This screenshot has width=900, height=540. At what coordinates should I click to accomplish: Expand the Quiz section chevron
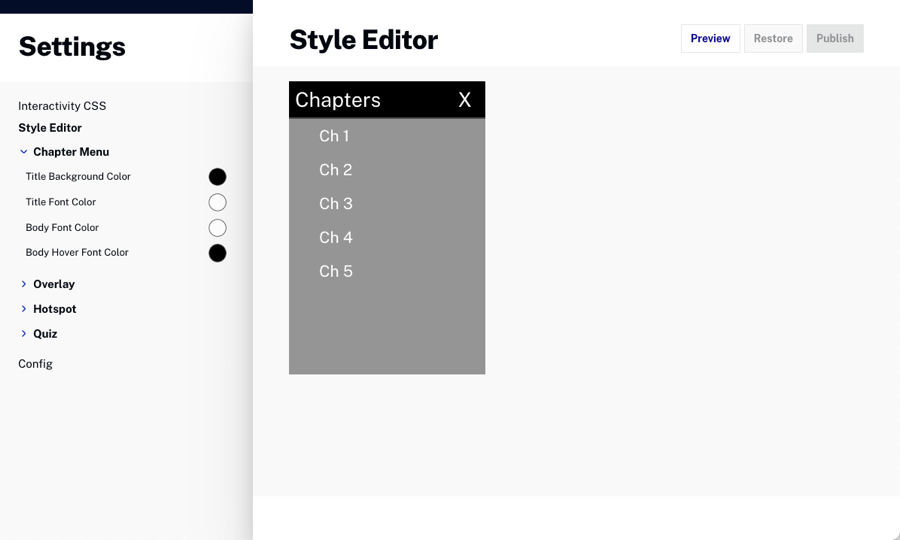pyautogui.click(x=24, y=334)
